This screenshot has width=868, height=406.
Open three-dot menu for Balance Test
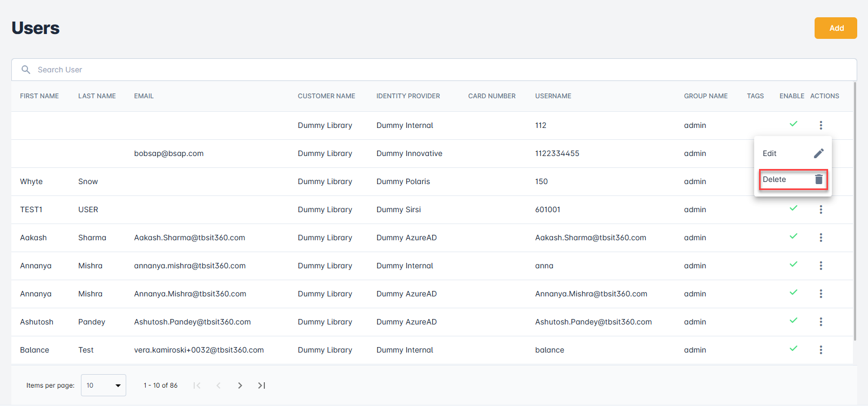click(821, 350)
